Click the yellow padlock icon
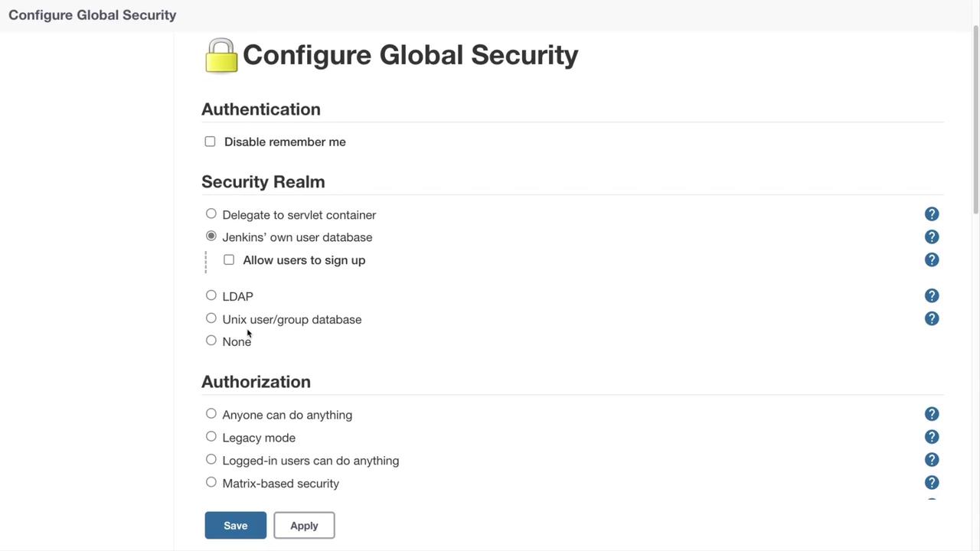 click(x=221, y=56)
